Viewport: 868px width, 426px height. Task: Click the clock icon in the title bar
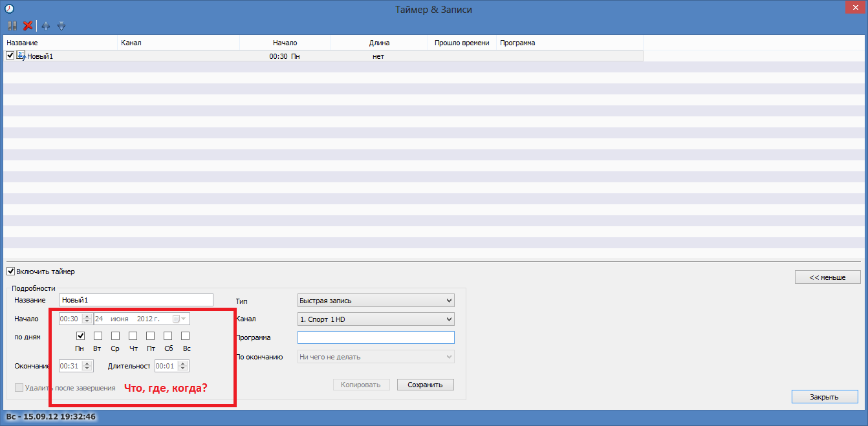tap(10, 9)
